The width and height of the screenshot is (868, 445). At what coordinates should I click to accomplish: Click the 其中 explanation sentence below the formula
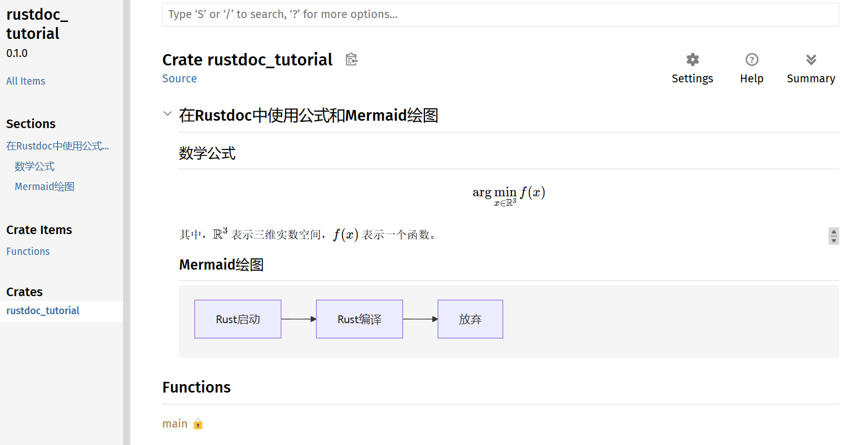[x=308, y=235]
